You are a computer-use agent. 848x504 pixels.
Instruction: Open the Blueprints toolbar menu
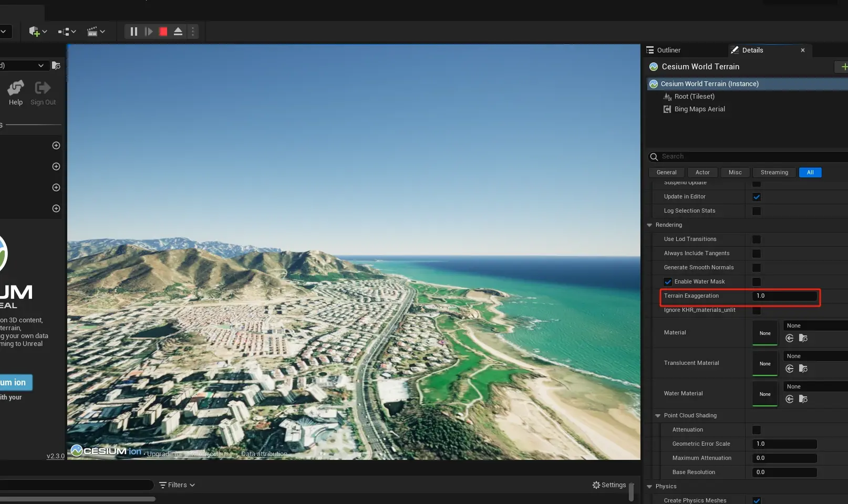pos(67,31)
